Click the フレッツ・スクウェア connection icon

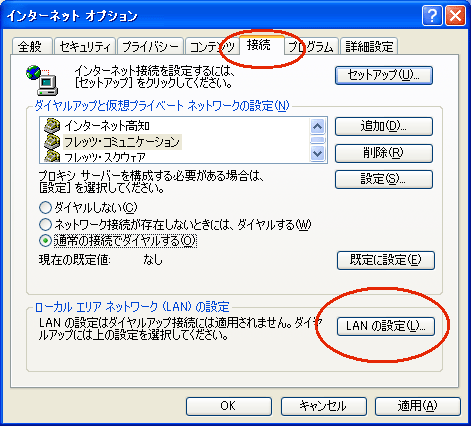52,156
